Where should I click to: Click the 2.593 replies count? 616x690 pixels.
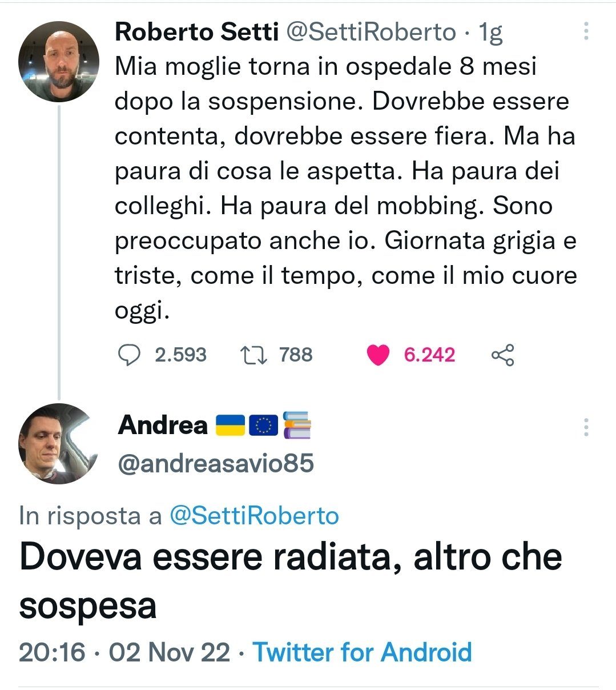pos(180,355)
